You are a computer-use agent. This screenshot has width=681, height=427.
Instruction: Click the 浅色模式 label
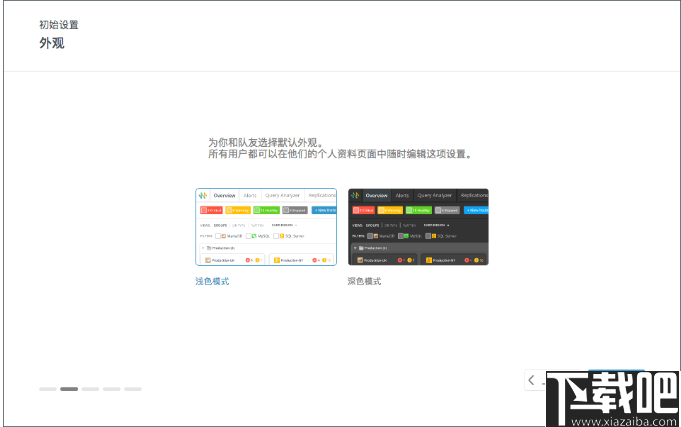coord(212,281)
